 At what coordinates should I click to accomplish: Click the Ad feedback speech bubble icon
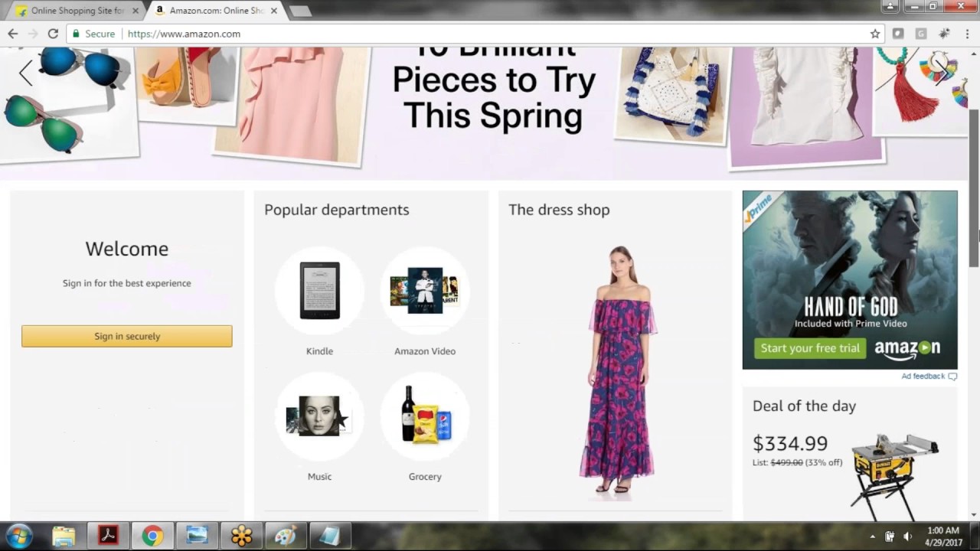[952, 377]
